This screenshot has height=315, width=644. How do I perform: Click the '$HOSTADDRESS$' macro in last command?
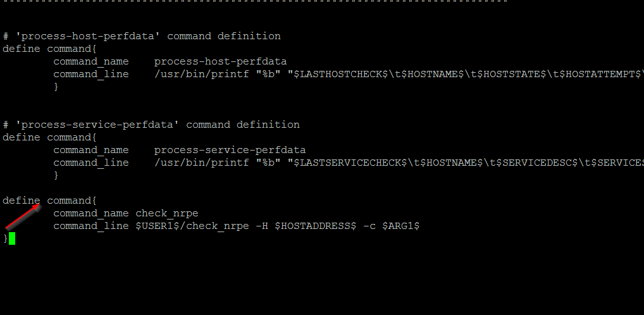315,226
